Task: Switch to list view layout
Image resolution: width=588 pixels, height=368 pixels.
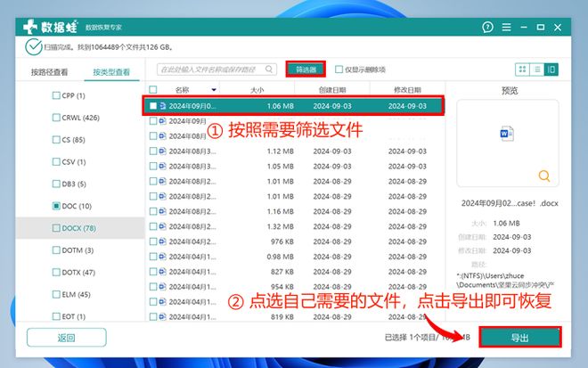Action: pos(537,70)
